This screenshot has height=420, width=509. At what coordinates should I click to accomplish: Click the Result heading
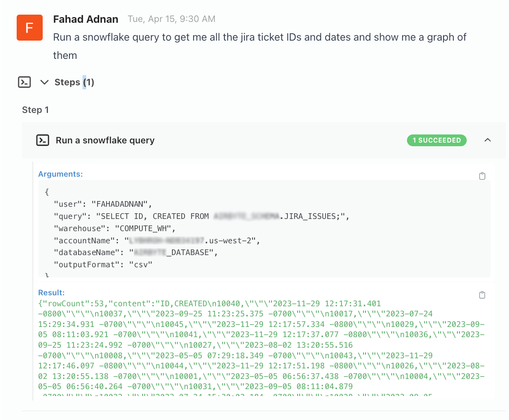pyautogui.click(x=51, y=292)
